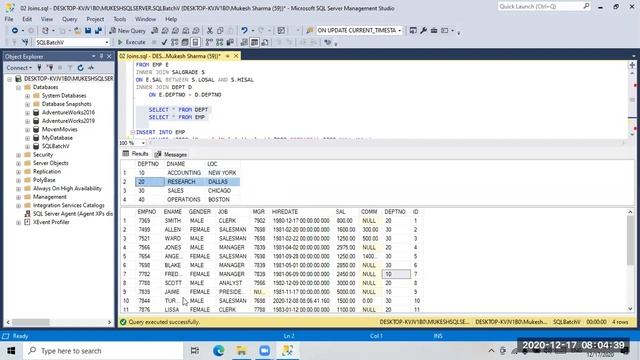Open Microsoft Edge from taskbar
This screenshot has width=640, height=360.
(218, 351)
